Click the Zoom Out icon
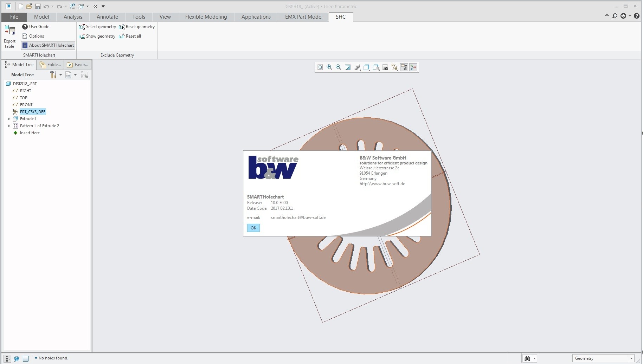This screenshot has height=364, width=643. [x=339, y=67]
